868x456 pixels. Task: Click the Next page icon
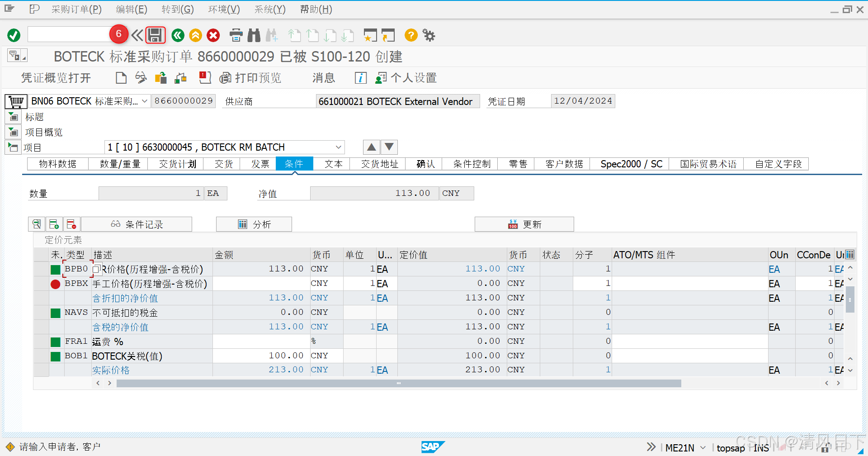330,35
